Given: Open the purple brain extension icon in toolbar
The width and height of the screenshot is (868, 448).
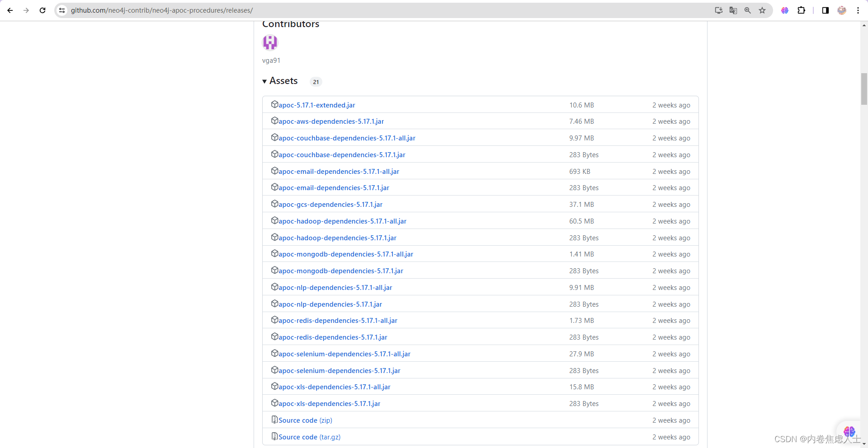Looking at the screenshot, I should [x=785, y=10].
